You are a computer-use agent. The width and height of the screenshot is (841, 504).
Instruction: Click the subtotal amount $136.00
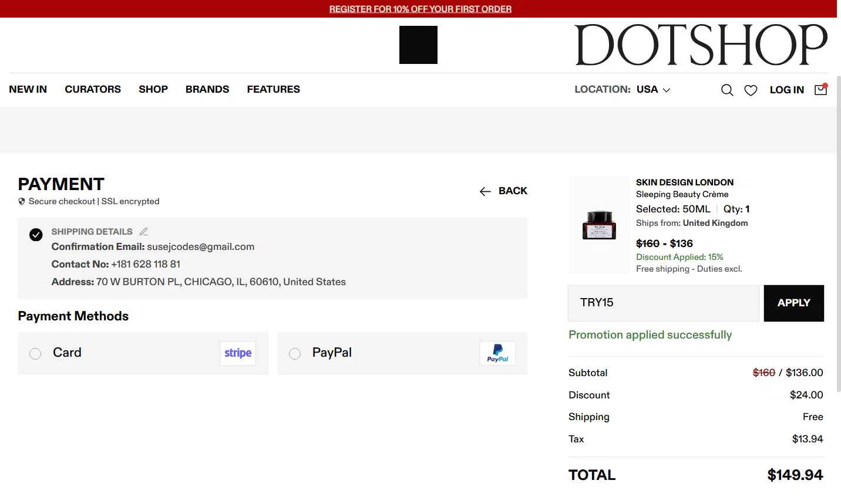[805, 373]
